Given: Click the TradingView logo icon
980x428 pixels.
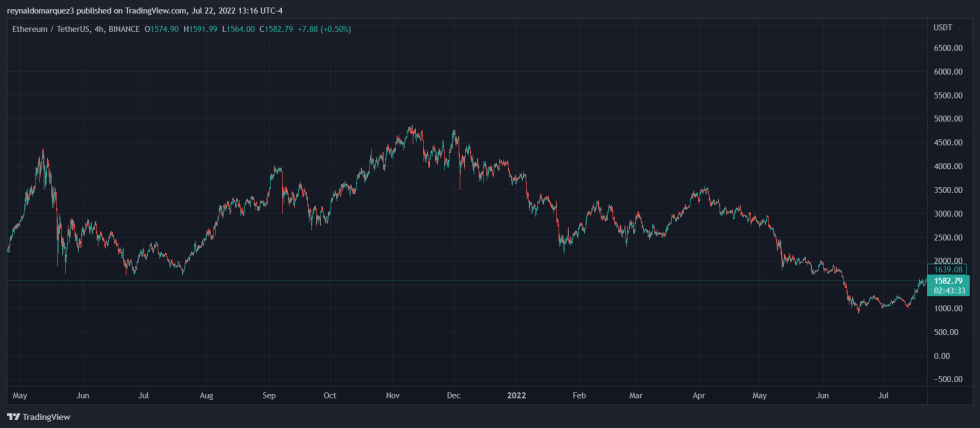Looking at the screenshot, I should tap(14, 417).
